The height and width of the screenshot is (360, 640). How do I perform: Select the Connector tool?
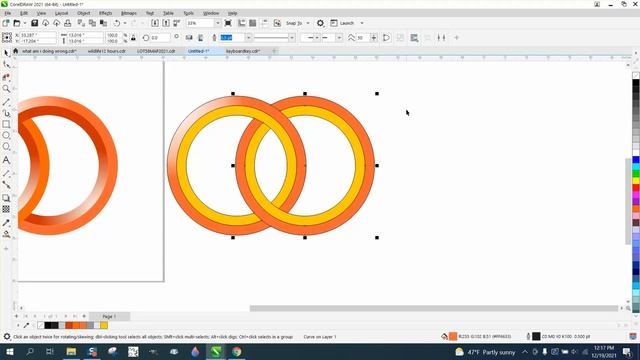(x=6, y=185)
